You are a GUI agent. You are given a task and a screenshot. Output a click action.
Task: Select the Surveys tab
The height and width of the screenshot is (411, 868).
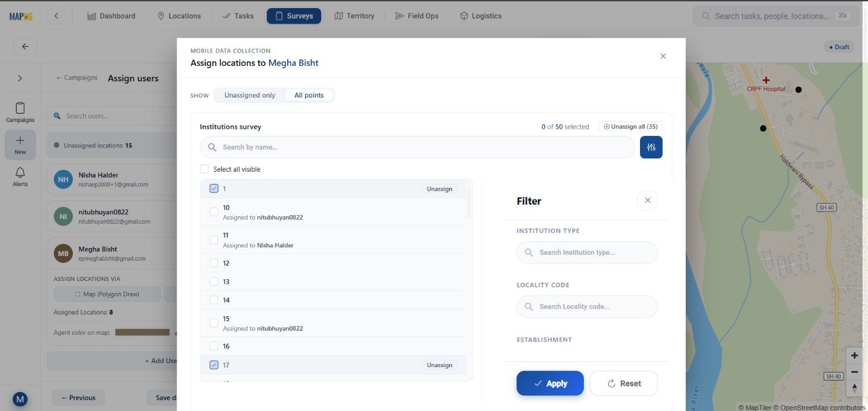(x=294, y=16)
